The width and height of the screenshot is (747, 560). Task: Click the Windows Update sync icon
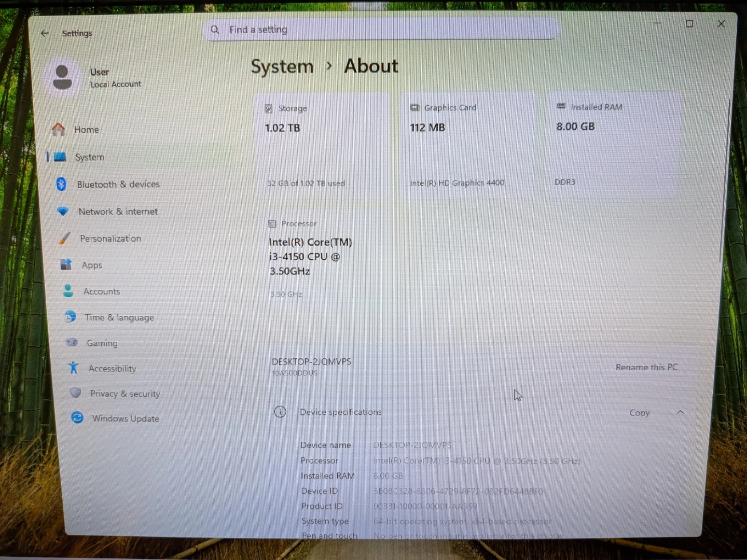pos(77,417)
